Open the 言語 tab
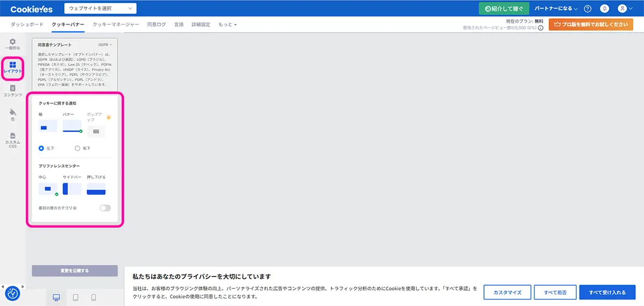This screenshot has width=644, height=306. tap(179, 25)
